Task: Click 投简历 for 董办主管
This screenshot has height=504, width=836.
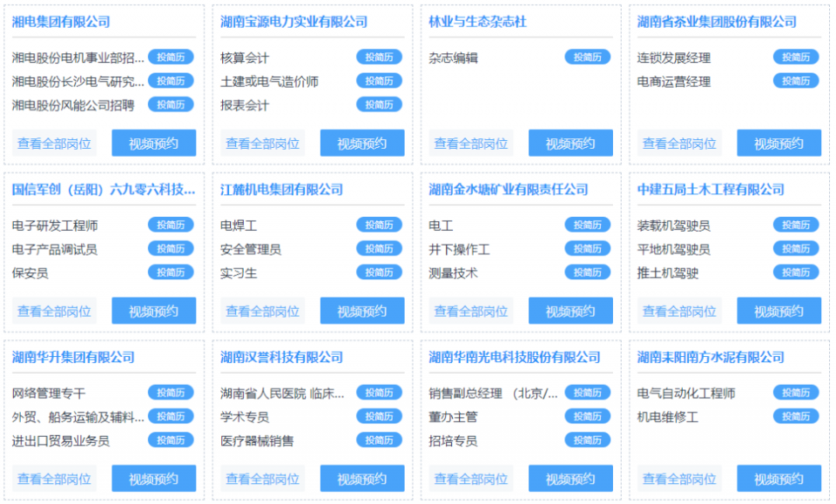Action: click(588, 417)
